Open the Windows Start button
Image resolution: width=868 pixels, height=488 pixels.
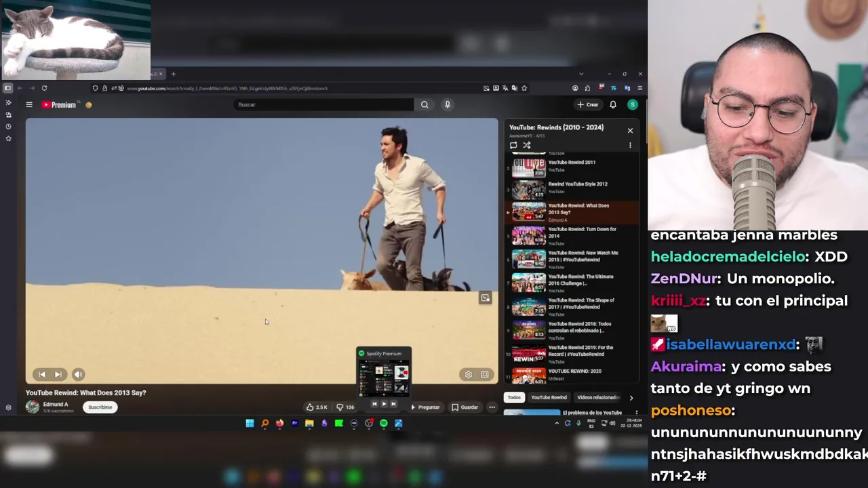(250, 424)
